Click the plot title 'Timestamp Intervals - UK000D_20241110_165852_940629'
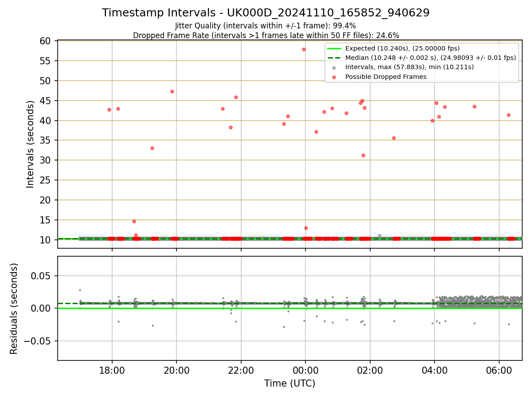Image resolution: width=532 pixels, height=399 pixels. [266, 13]
